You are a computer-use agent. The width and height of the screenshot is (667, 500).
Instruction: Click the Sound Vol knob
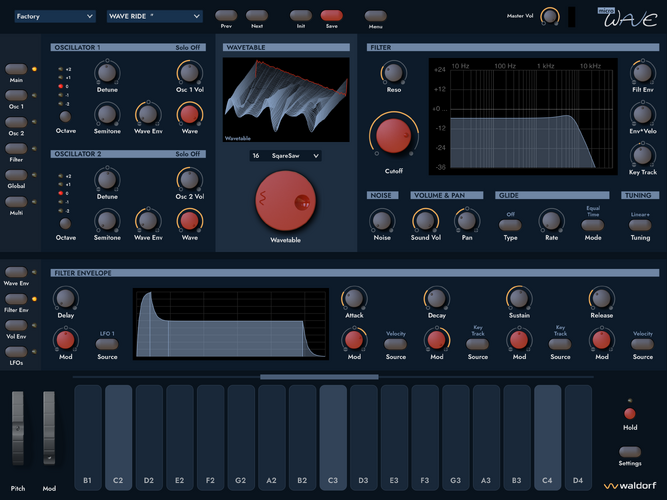(x=425, y=220)
